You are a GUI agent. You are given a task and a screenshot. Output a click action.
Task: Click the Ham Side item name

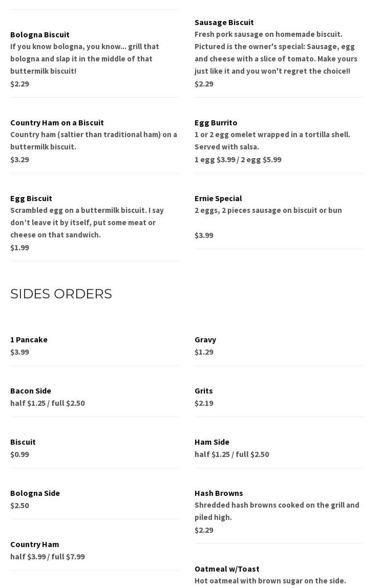tap(212, 442)
